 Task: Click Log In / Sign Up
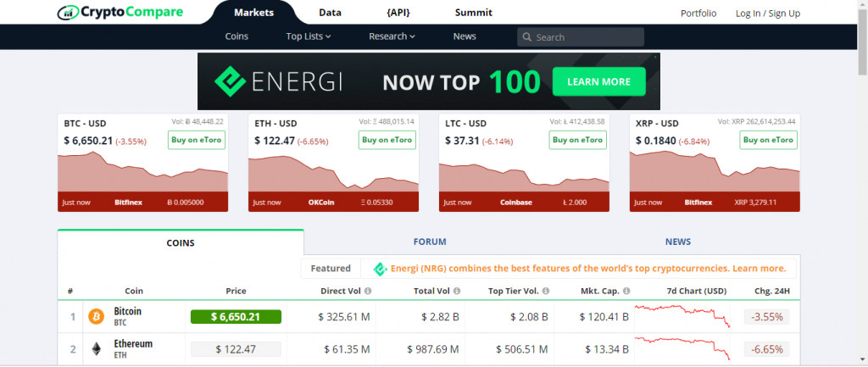(x=768, y=14)
